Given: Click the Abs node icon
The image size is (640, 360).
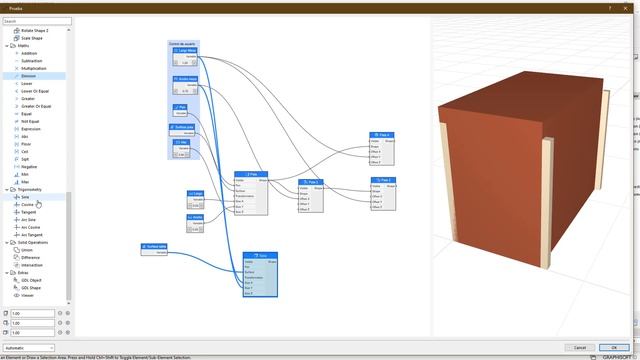Looking at the screenshot, I should point(17,137).
